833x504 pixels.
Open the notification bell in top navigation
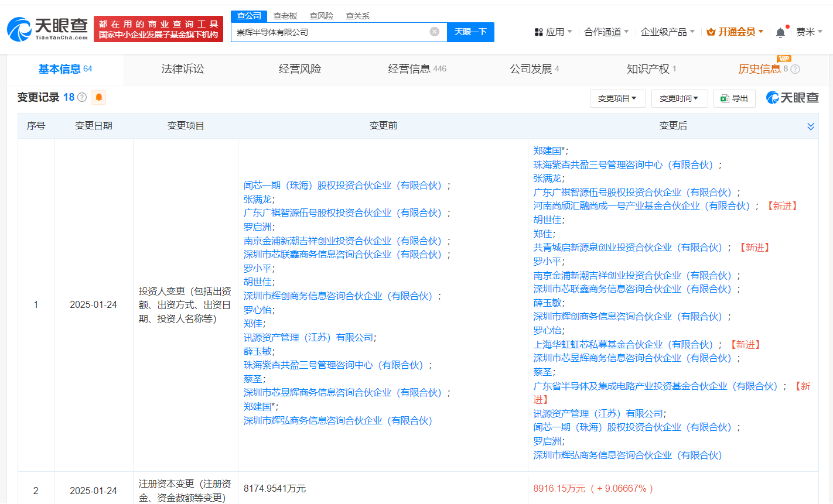tap(780, 32)
